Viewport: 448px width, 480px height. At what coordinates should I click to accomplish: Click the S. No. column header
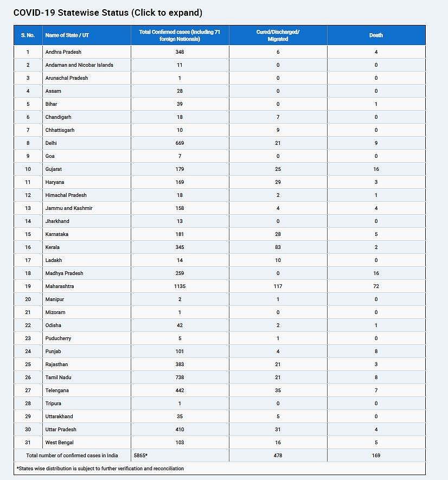(28, 35)
